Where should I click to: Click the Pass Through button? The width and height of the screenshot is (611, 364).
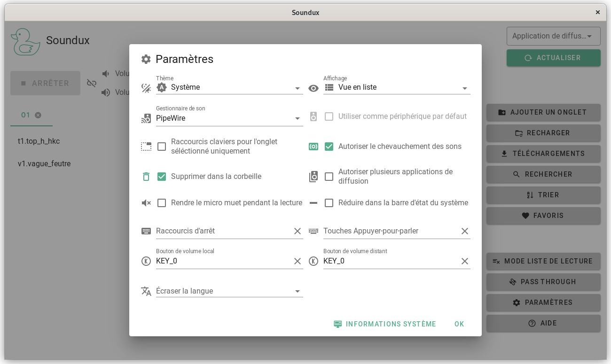point(543,282)
